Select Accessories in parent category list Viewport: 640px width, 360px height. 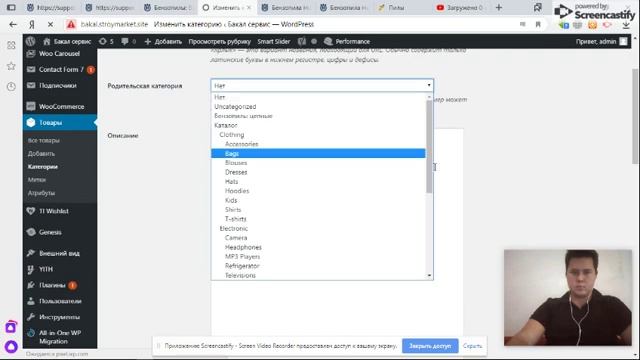(x=318, y=144)
